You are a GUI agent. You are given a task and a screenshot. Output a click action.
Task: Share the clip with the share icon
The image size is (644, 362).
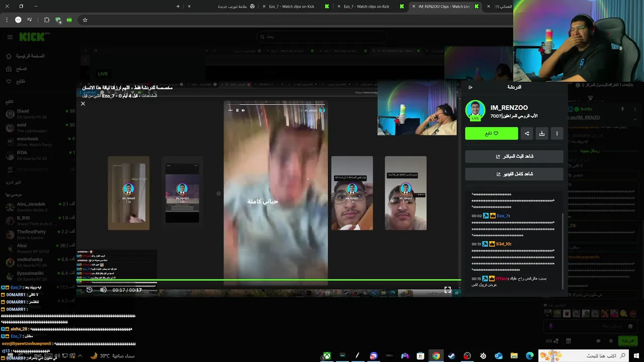click(527, 133)
